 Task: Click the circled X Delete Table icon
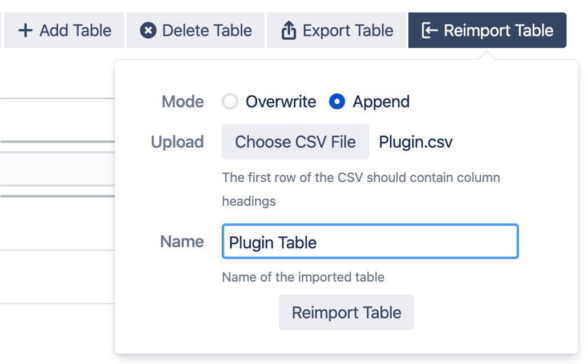click(148, 30)
